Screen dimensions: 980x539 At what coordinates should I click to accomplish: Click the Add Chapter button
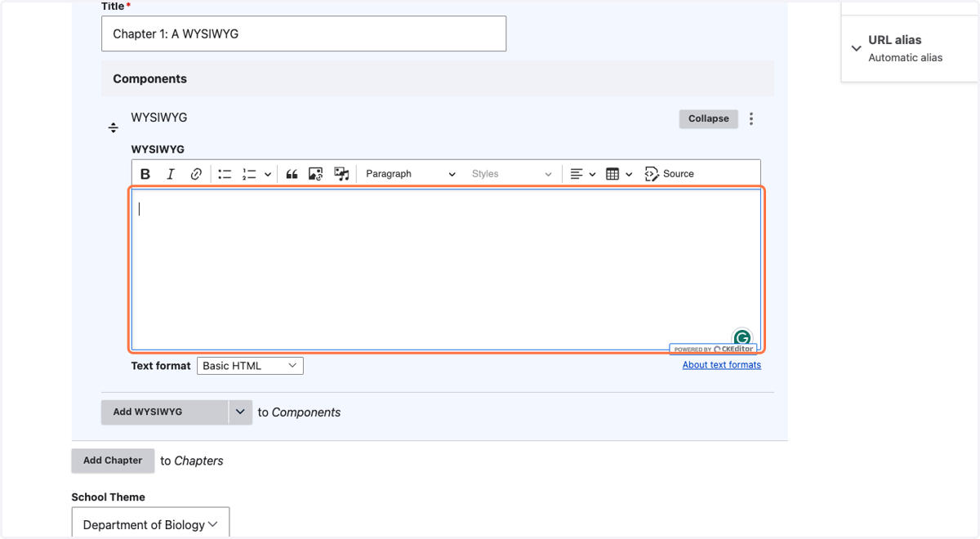(113, 461)
